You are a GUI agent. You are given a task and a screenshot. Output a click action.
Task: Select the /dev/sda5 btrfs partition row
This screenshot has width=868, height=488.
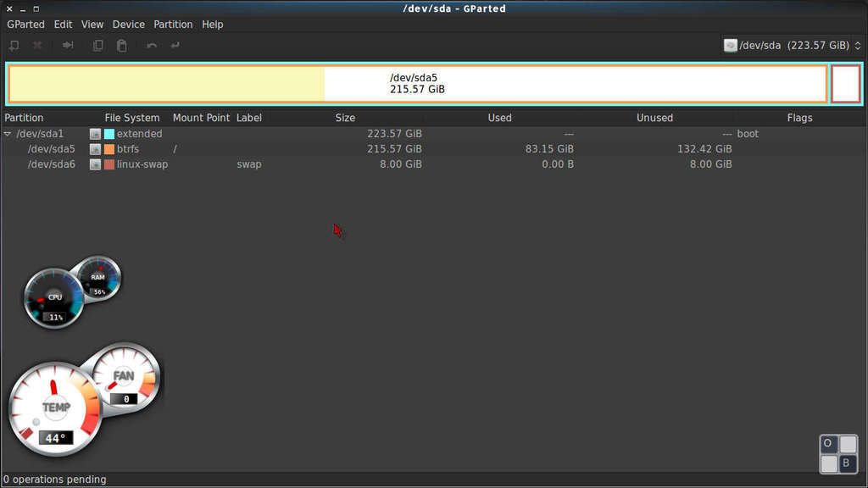(x=51, y=149)
